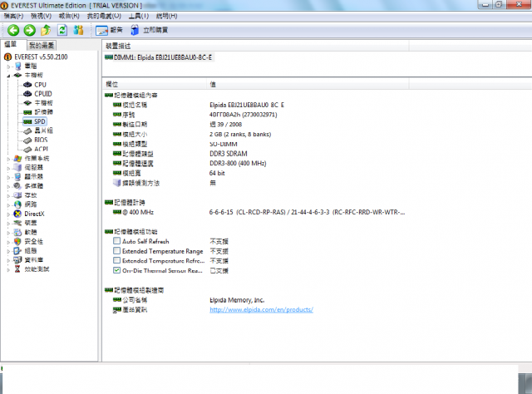Click the value 'DDR3 SDRAM'
532x394 pixels.
pos(229,154)
